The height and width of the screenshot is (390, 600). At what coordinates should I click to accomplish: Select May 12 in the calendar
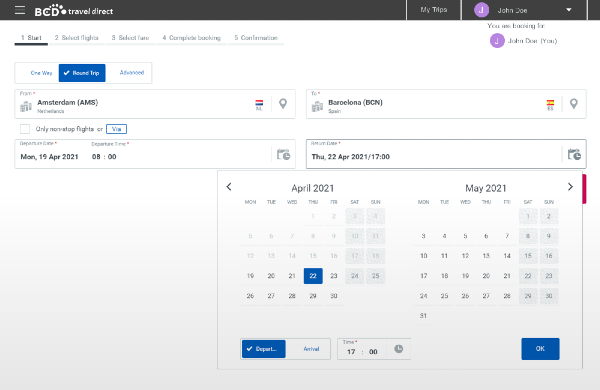[x=465, y=256]
